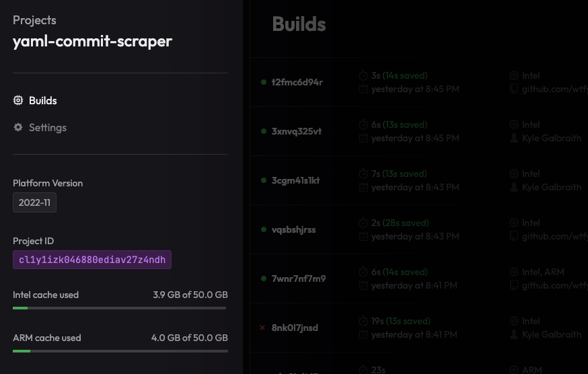The height and width of the screenshot is (374, 588).
Task: Click the repo icon in vqsbshjrss row
Action: tap(514, 236)
